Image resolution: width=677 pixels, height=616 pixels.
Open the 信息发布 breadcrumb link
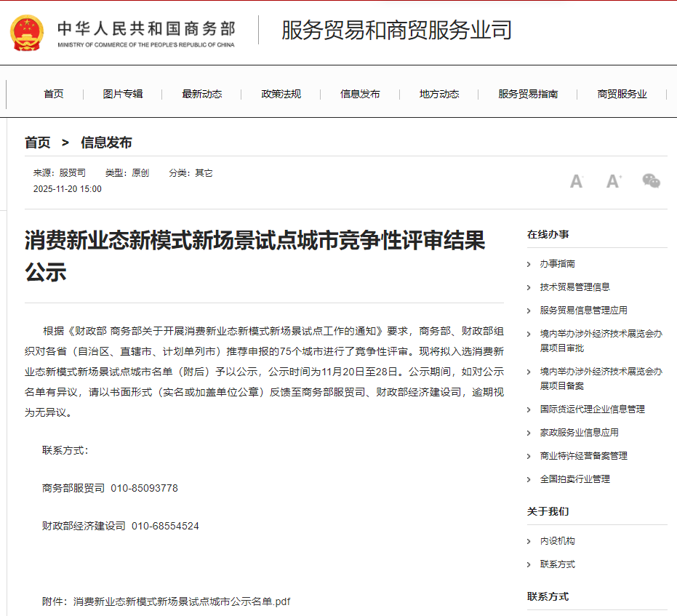tap(106, 143)
